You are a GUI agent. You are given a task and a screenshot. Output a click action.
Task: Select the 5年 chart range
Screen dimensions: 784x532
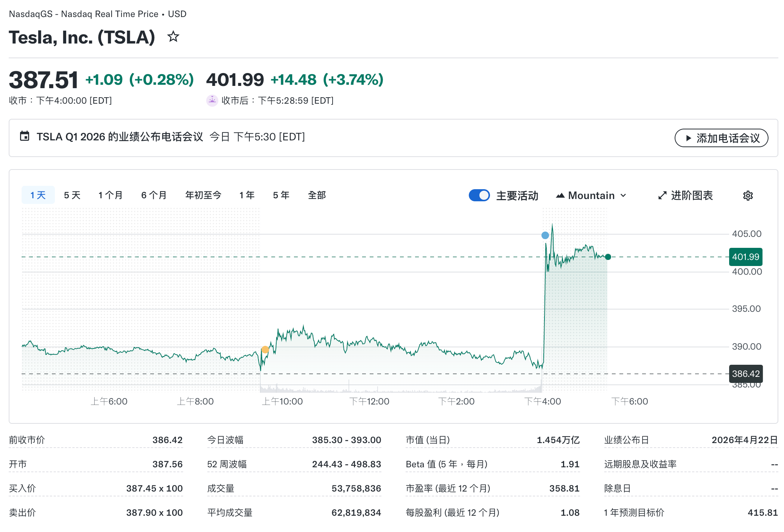coord(280,195)
